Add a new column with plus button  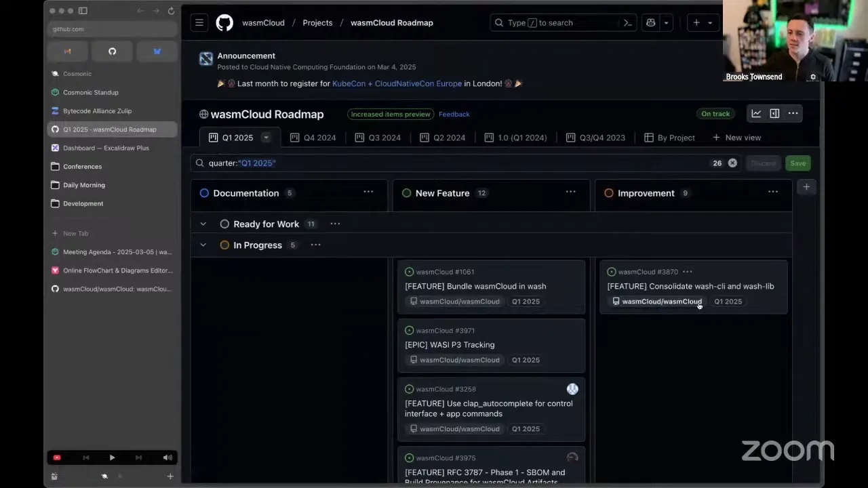[806, 187]
